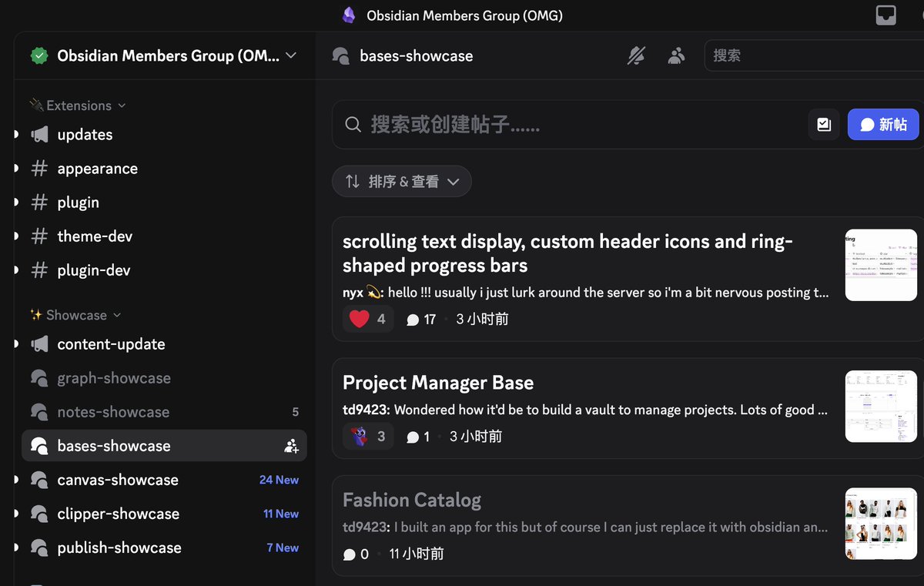Open Fashion Catalog thumbnail image

882,524
